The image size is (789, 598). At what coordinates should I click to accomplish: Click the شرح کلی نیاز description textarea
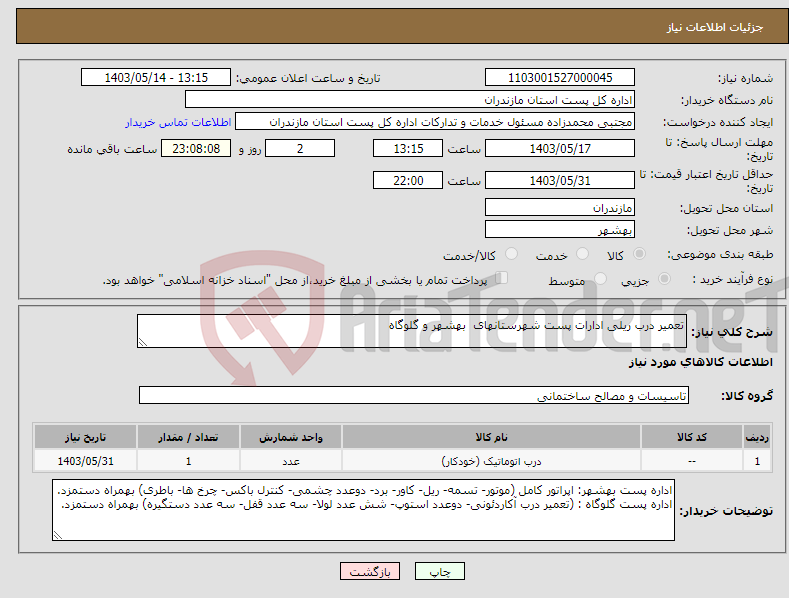pos(412,331)
